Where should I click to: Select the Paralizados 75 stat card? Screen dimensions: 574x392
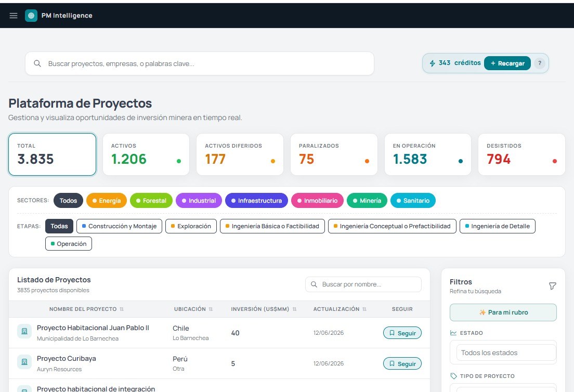(334, 154)
